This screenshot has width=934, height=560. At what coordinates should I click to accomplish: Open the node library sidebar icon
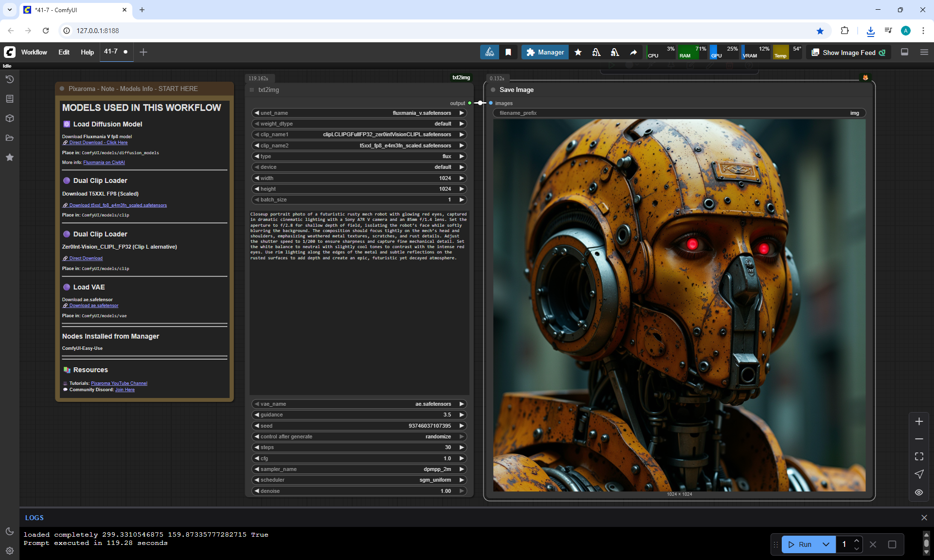(9, 99)
